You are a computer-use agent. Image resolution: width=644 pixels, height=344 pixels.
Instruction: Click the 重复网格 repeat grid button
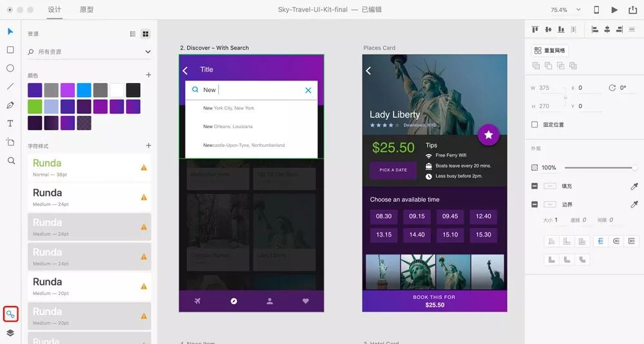[x=550, y=50]
